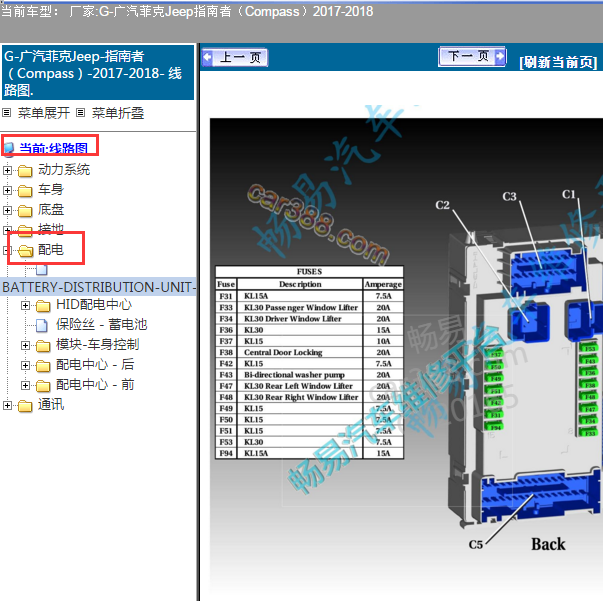603x601 pixels.
Task: Click the Bi-directional washer pump row
Action: point(309,375)
